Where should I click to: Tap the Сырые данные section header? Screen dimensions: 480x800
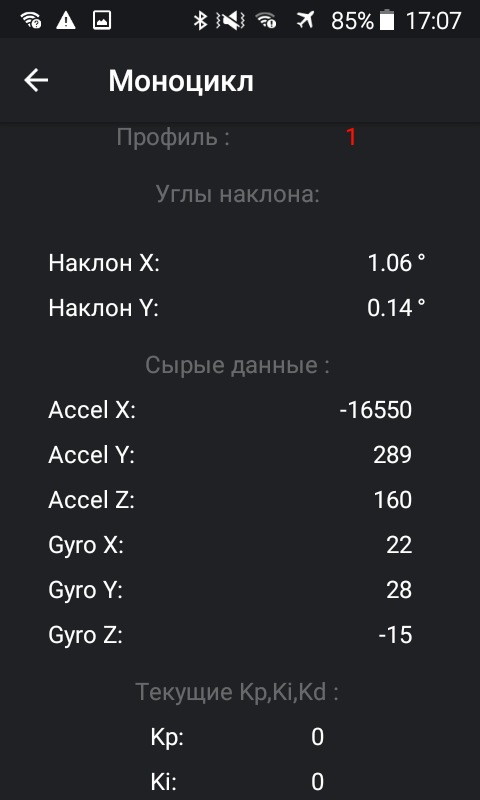pyautogui.click(x=238, y=365)
